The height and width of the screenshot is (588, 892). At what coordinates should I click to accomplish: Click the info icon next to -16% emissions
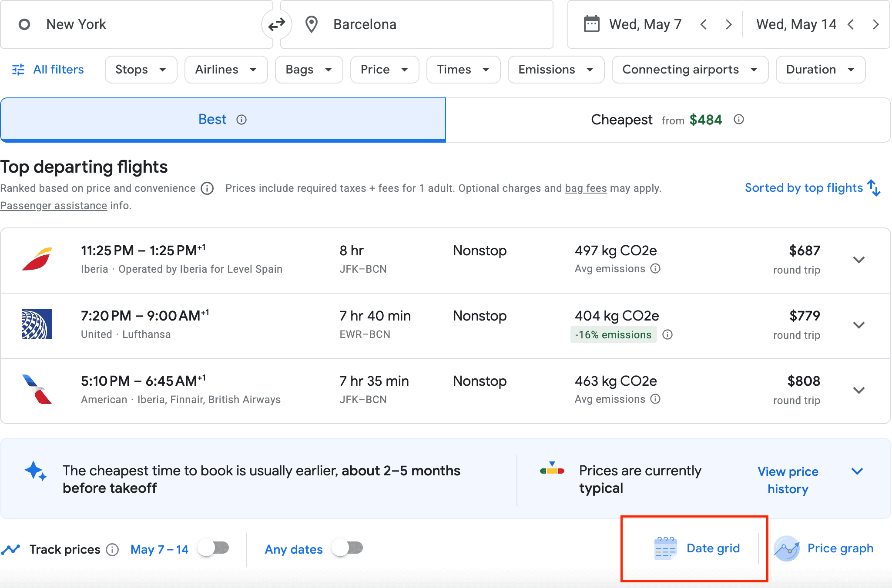click(x=667, y=334)
